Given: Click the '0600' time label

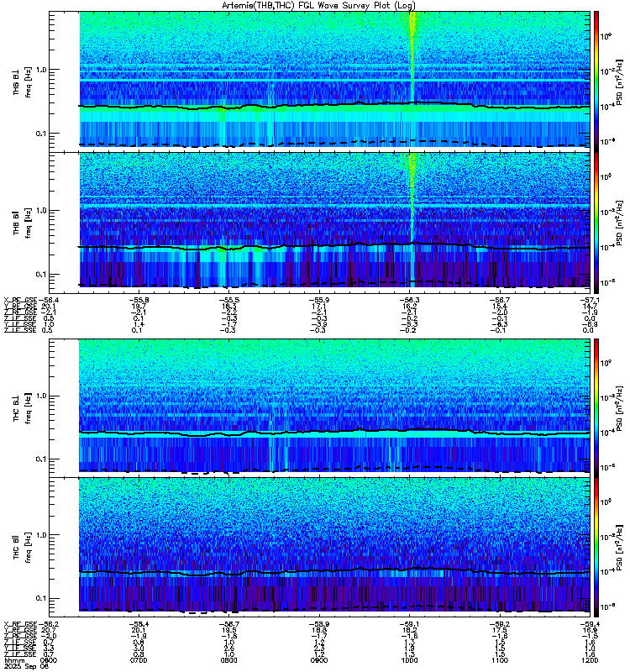Looking at the screenshot, I should coord(48,660).
